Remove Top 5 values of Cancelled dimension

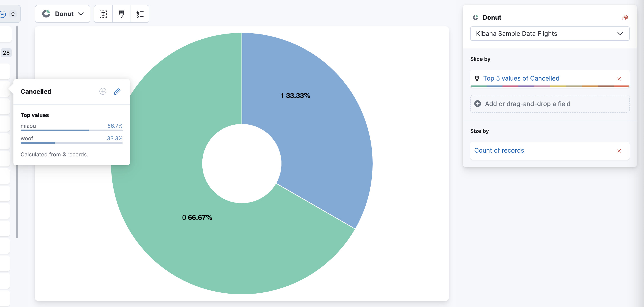pyautogui.click(x=619, y=79)
